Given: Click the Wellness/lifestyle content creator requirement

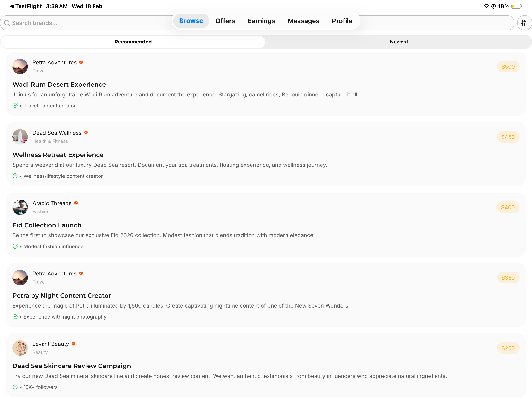Looking at the screenshot, I should tap(63, 176).
